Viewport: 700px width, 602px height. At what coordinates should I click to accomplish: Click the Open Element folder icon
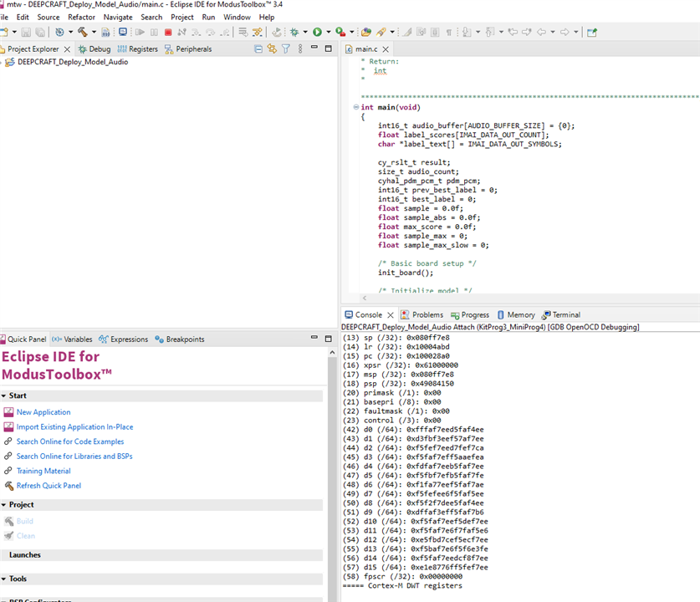tap(366, 32)
